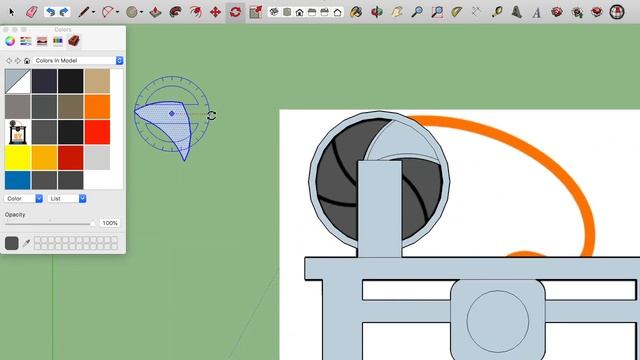
Task: Select the bright red color swatch
Action: [x=97, y=132]
